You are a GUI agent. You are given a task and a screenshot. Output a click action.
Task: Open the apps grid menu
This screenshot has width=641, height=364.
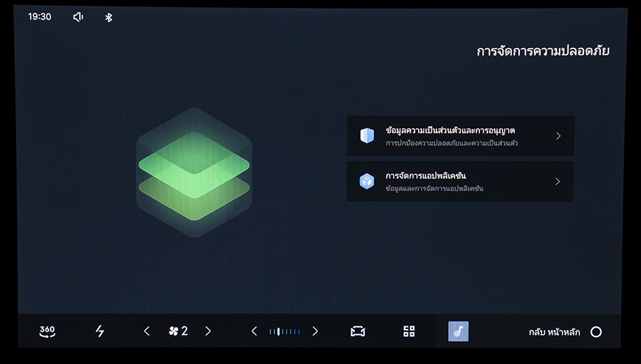coord(409,331)
